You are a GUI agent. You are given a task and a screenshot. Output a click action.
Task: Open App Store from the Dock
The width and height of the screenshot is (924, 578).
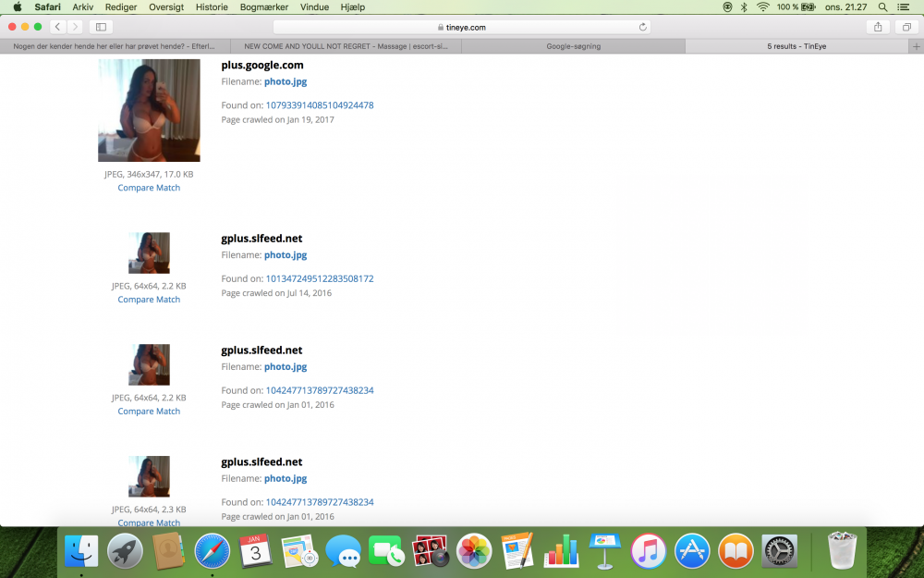[x=692, y=551]
